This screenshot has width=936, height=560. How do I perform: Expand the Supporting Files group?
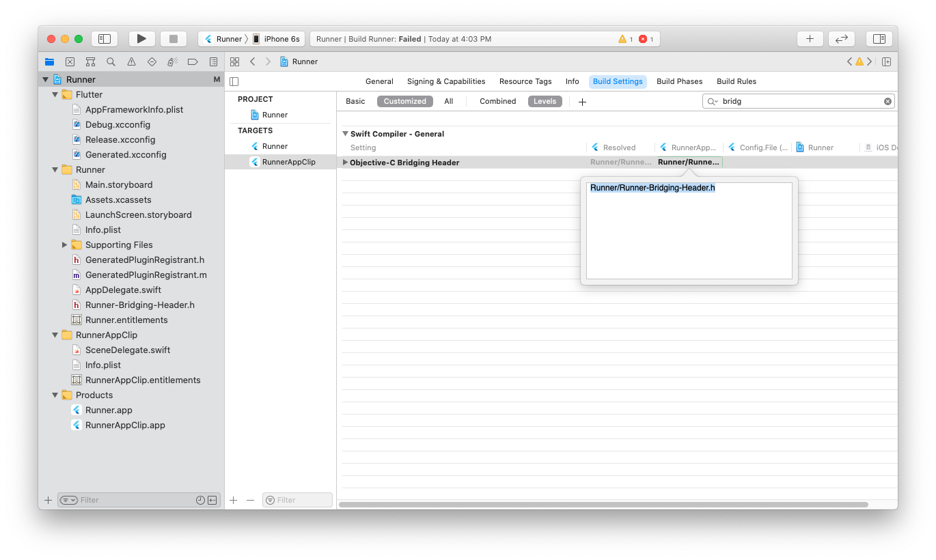point(65,244)
